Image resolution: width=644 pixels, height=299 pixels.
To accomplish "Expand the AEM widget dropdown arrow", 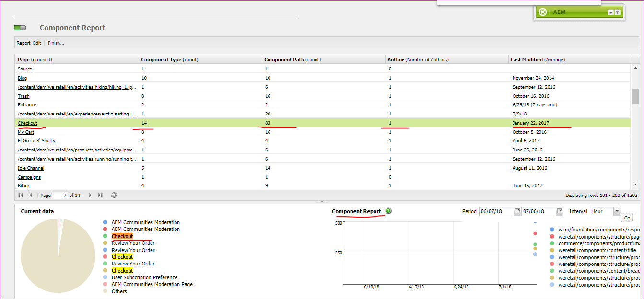I will click(x=610, y=12).
